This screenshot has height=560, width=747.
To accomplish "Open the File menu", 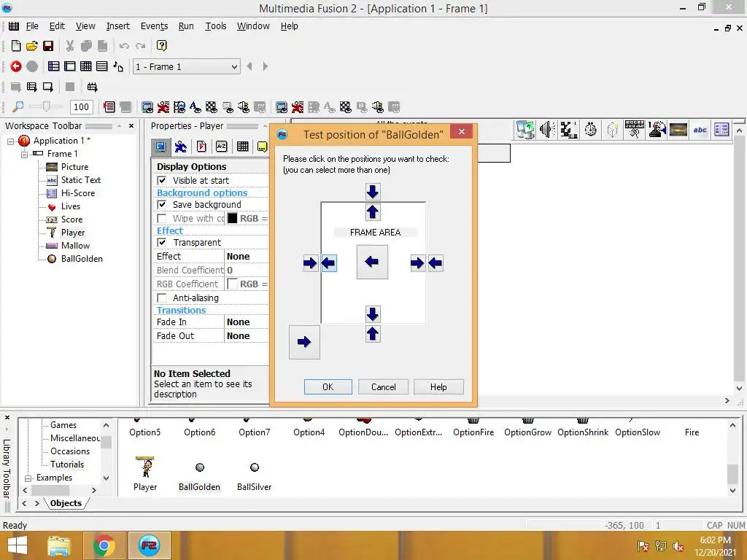I will pos(32,26).
